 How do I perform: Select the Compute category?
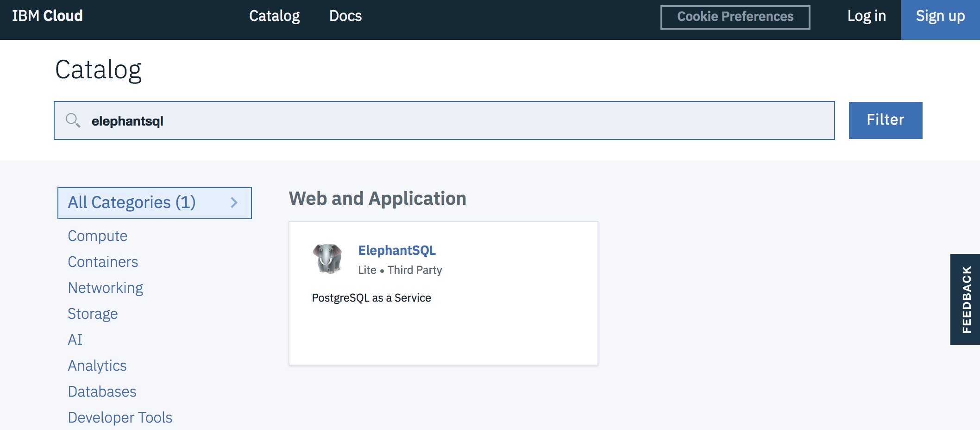(97, 236)
